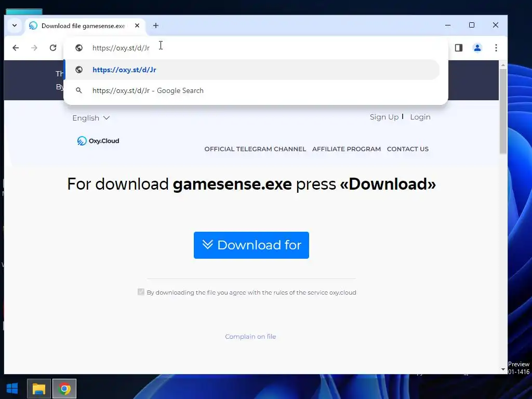Image resolution: width=532 pixels, height=399 pixels.
Task: Close the gamesense.exe download tab
Action: click(x=137, y=25)
